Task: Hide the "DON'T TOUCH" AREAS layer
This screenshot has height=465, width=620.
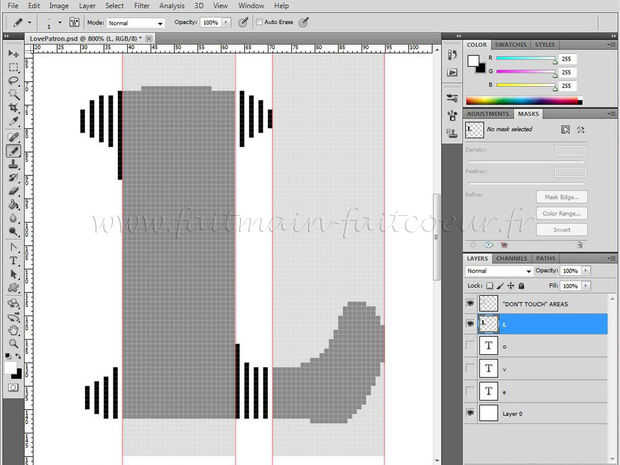Action: pos(471,303)
